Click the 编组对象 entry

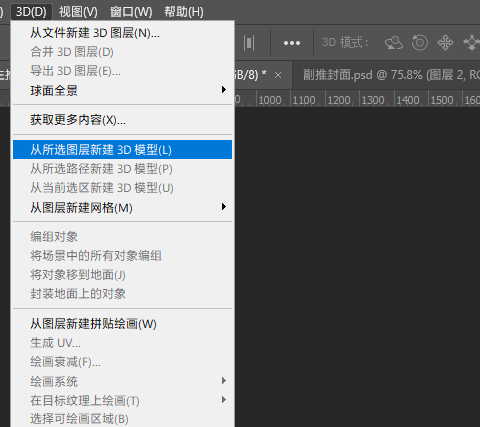(123, 237)
